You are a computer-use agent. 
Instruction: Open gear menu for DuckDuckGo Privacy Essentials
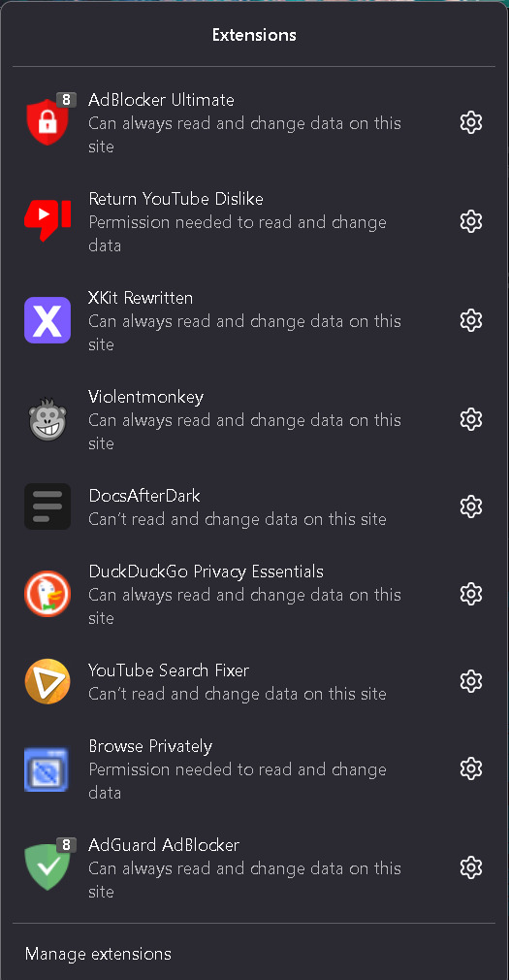click(x=471, y=594)
